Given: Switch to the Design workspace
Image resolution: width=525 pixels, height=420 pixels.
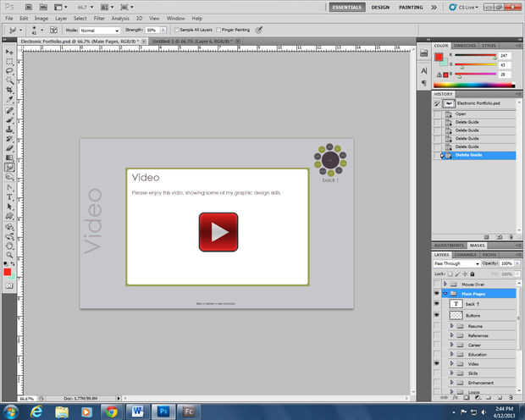Looking at the screenshot, I should [x=380, y=6].
